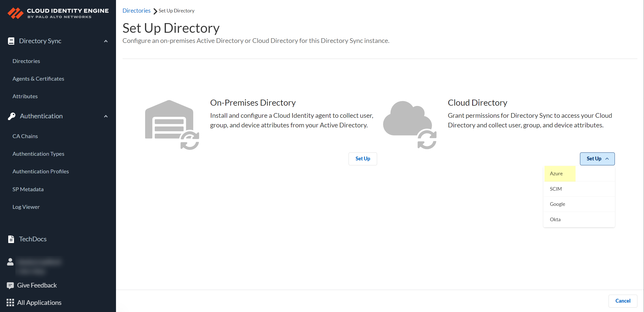
Task: Select Okta from the dropdown options
Action: [x=555, y=220]
